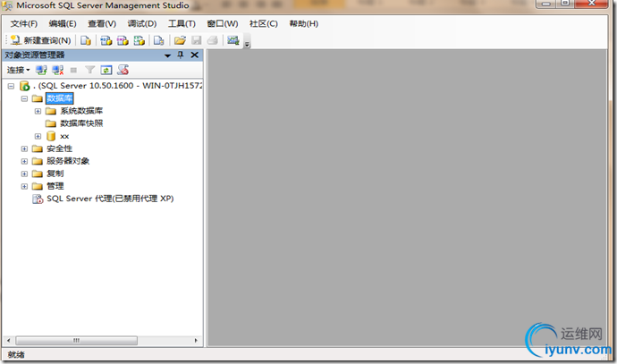Collapse the SQL Server 10.50.1600 server node
Screen dimensions: 617x364
(11, 86)
